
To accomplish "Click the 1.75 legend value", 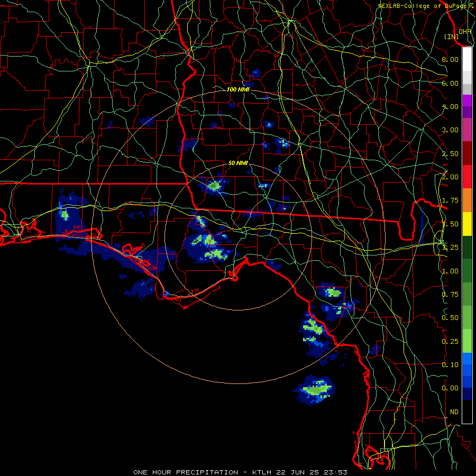I will pos(450,200).
